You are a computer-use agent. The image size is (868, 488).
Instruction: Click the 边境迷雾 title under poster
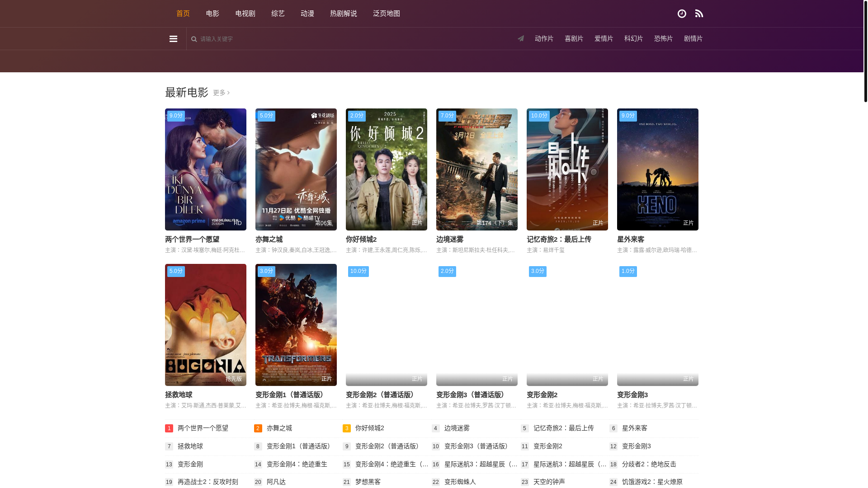450,239
